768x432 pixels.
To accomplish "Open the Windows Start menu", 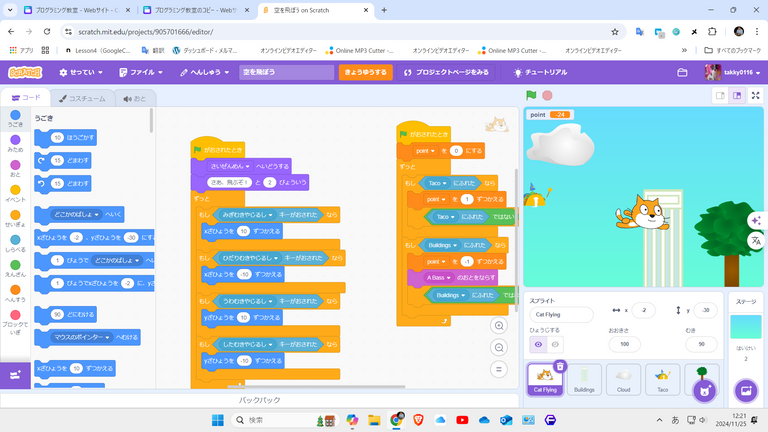I will pos(217,420).
